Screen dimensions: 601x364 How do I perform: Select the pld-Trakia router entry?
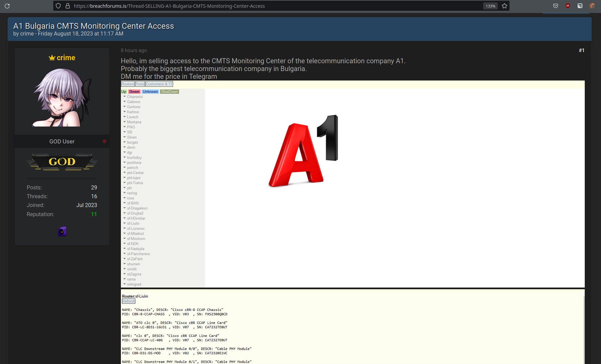click(x=135, y=183)
